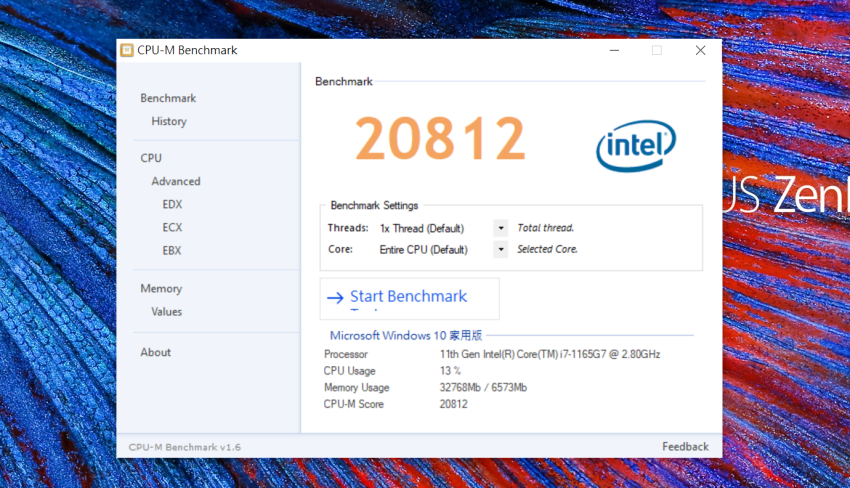Click the 13 % CPU usage value
850x488 pixels.
(x=450, y=371)
